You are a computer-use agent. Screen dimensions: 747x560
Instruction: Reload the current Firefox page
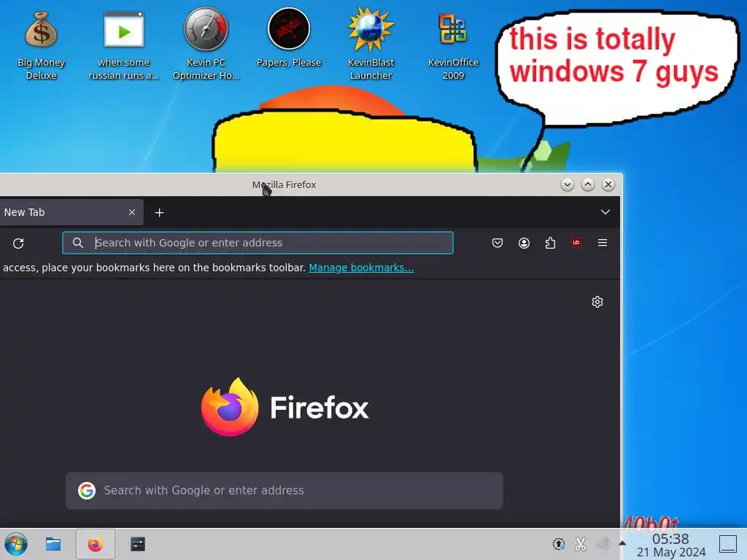[x=18, y=244]
